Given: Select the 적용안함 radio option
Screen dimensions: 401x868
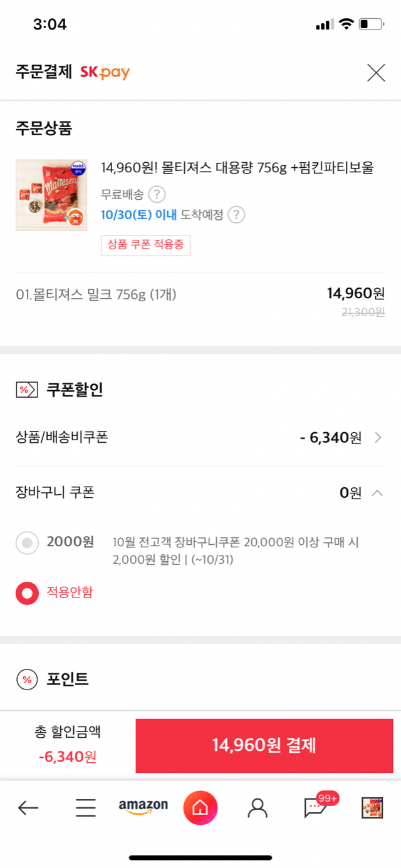Looking at the screenshot, I should pos(27,593).
